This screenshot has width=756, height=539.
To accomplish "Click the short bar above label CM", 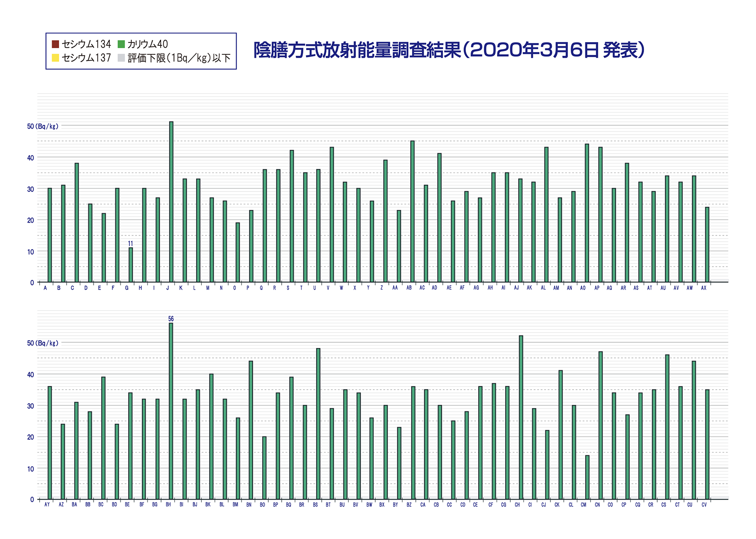I will (x=587, y=477).
